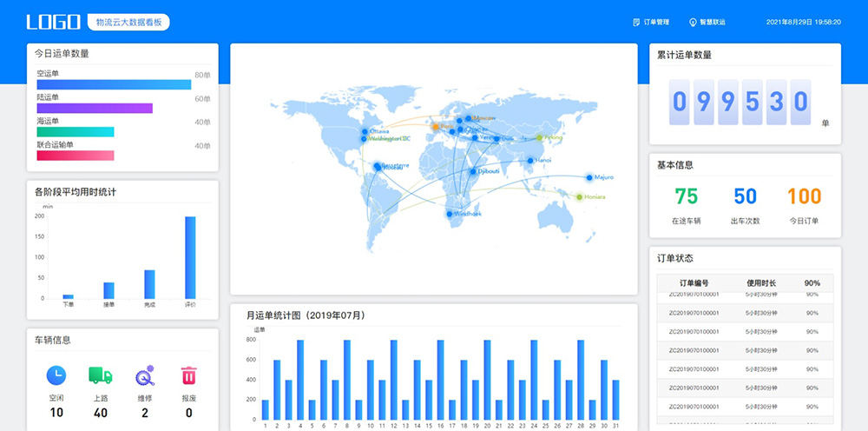Click the 维修 count value 2
The image size is (868, 431).
pos(145,413)
